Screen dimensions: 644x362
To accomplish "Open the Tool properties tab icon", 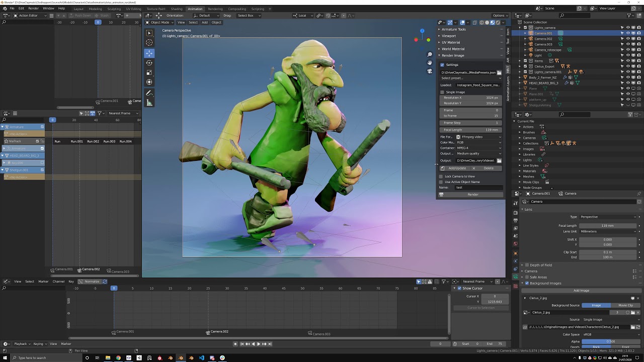I will click(x=515, y=204).
